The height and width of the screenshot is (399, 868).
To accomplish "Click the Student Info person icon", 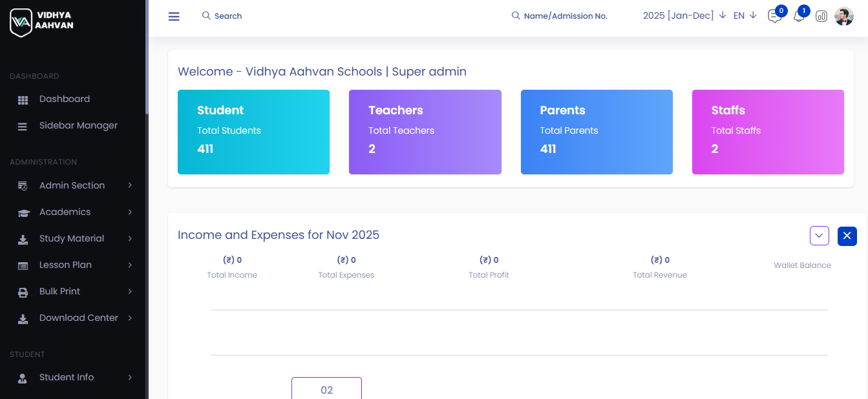I will (x=23, y=378).
